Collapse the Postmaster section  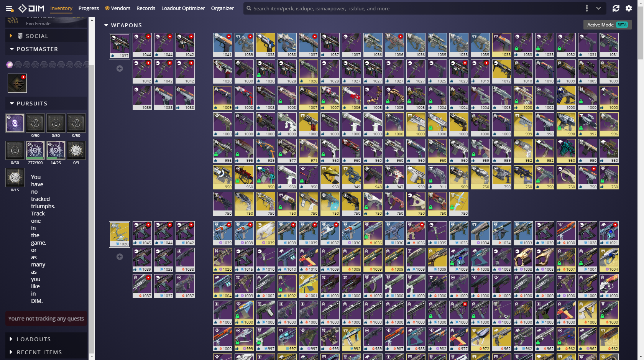[46, 49]
